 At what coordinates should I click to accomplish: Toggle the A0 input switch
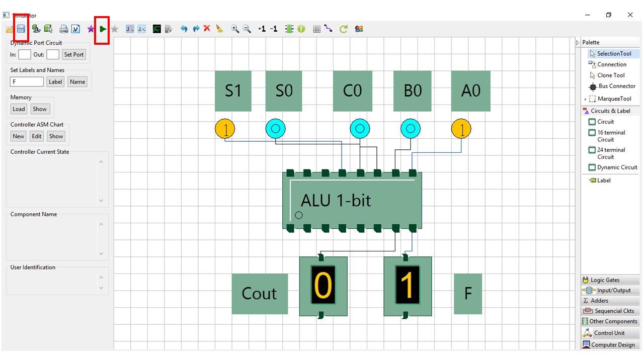coord(461,129)
